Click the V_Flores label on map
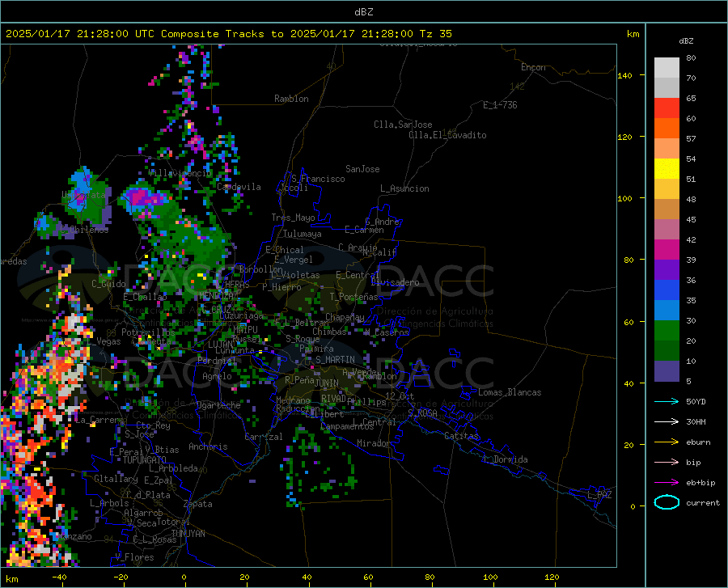This screenshot has width=728, height=588. click(134, 557)
